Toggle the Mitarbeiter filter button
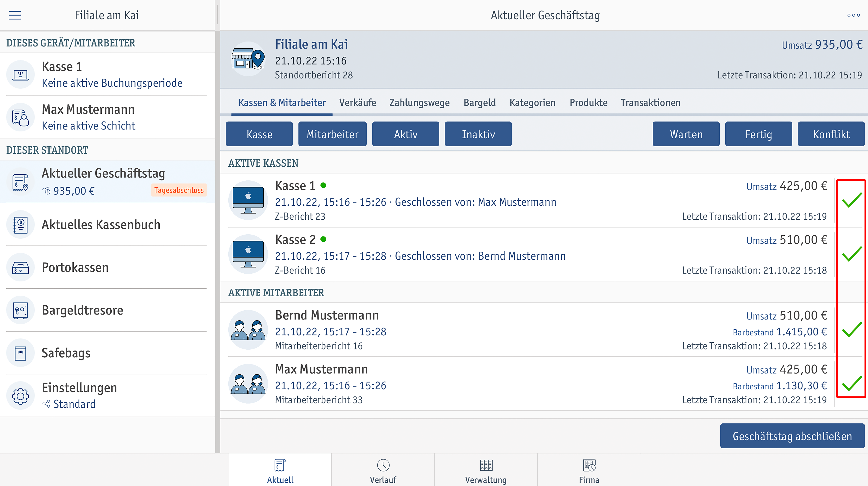Viewport: 868px width, 486px height. 332,134
